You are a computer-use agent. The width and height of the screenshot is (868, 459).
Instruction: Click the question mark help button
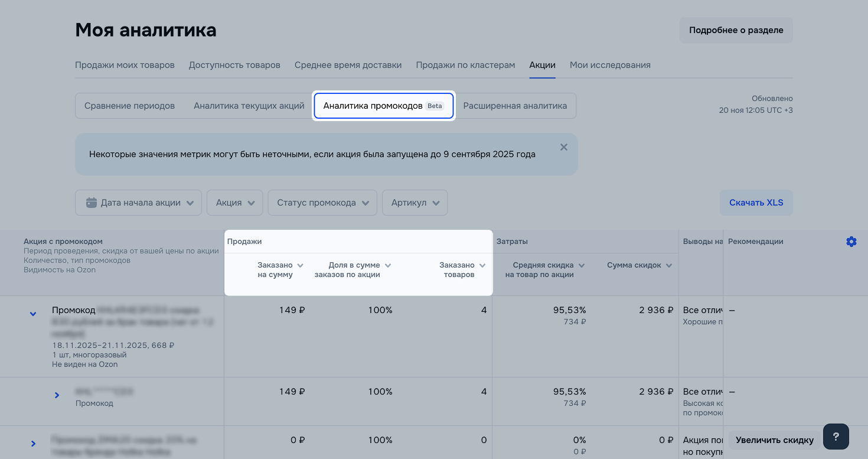tap(836, 437)
